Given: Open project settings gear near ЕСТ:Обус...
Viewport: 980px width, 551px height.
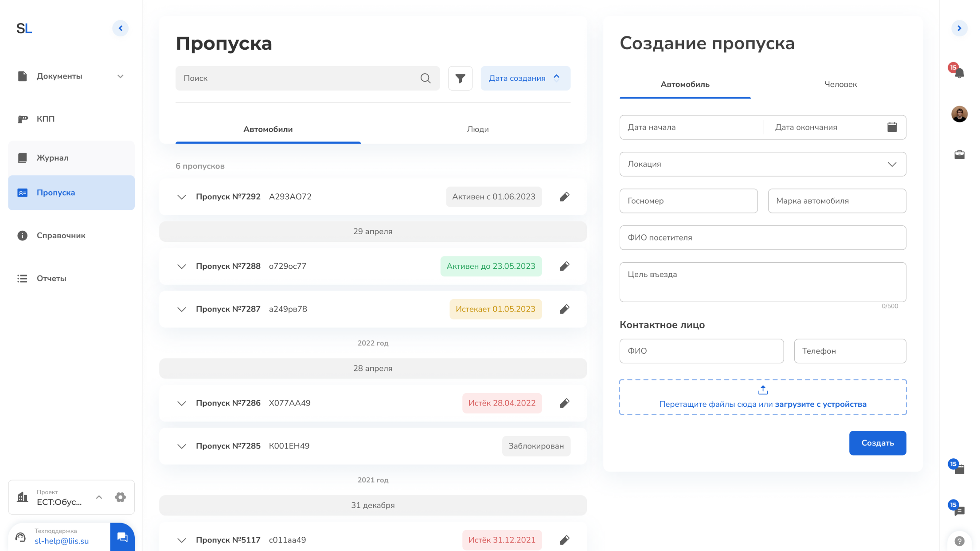Looking at the screenshot, I should [120, 497].
